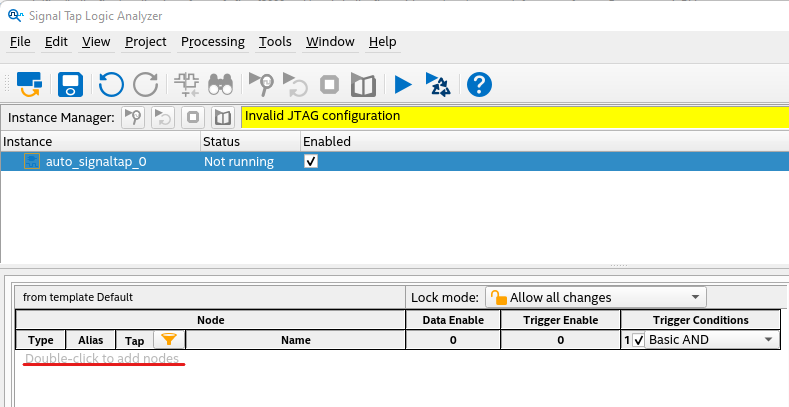The image size is (789, 407).
Task: Open the Lock mode dropdown
Action: point(595,297)
